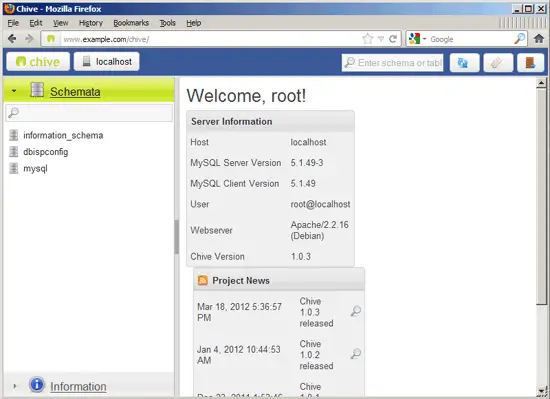This screenshot has height=399, width=550.
Task: Collapse the Schemata section arrow
Action: click(x=14, y=91)
